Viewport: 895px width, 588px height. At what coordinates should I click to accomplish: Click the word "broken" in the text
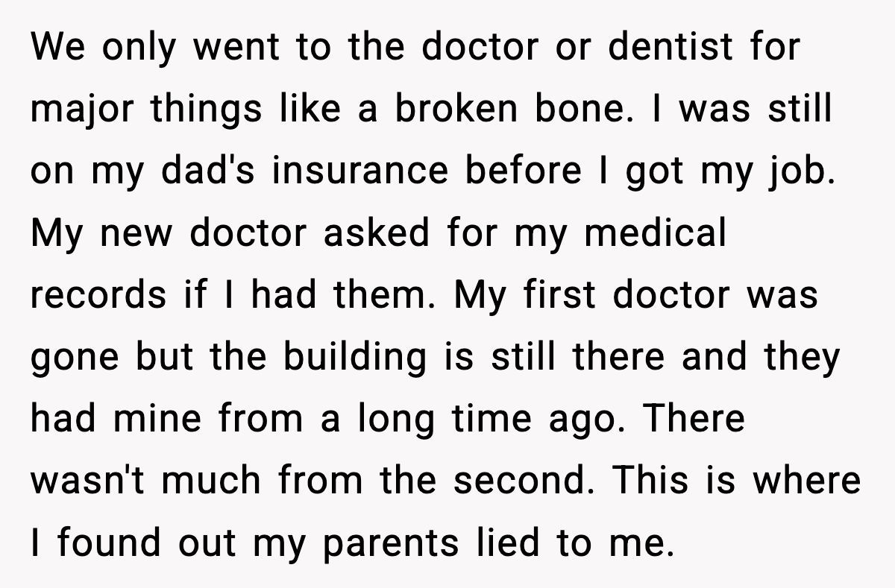tap(454, 110)
